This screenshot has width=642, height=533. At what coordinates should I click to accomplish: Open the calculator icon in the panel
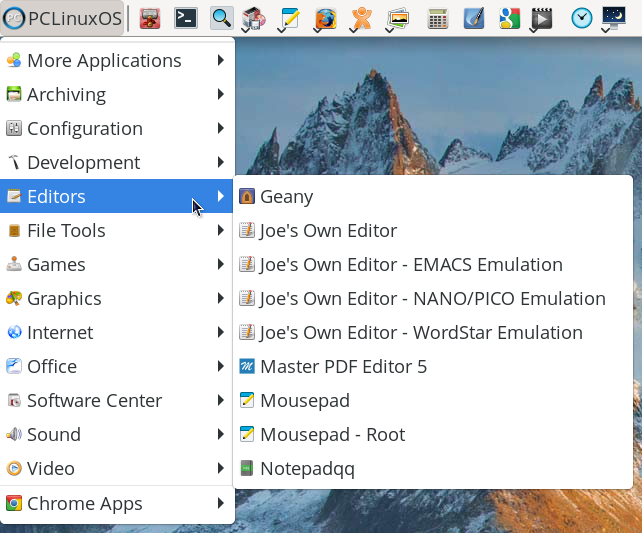pos(437,18)
